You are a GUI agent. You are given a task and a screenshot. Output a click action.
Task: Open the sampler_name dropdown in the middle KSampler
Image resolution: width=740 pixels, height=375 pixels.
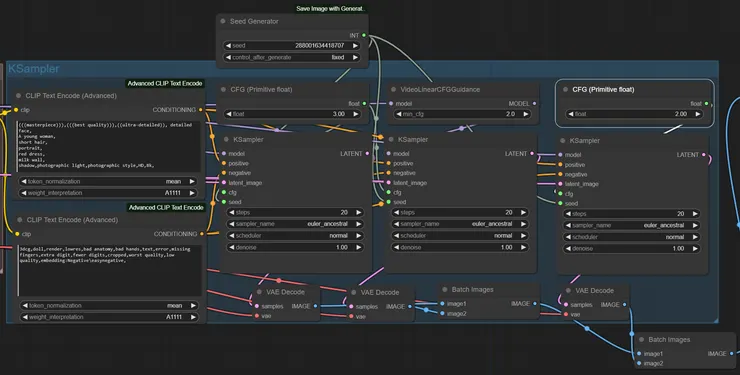pyautogui.click(x=459, y=224)
